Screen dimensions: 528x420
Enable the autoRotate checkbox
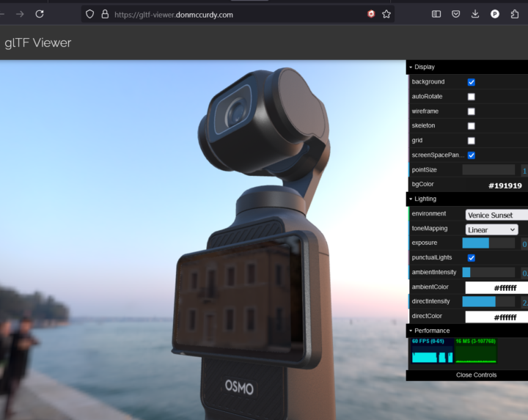[x=472, y=97]
